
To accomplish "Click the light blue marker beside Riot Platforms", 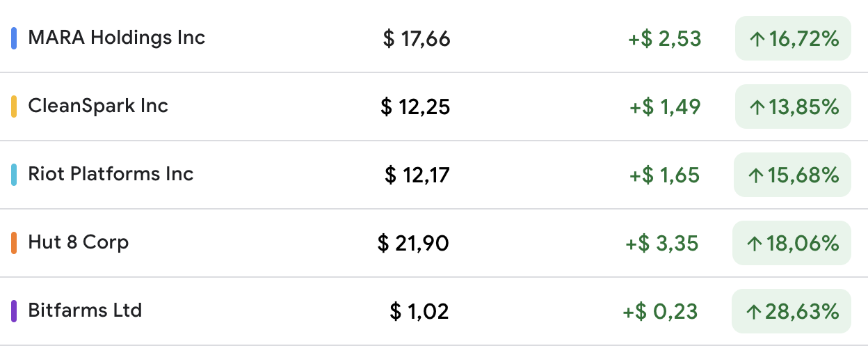I will pyautogui.click(x=14, y=175).
